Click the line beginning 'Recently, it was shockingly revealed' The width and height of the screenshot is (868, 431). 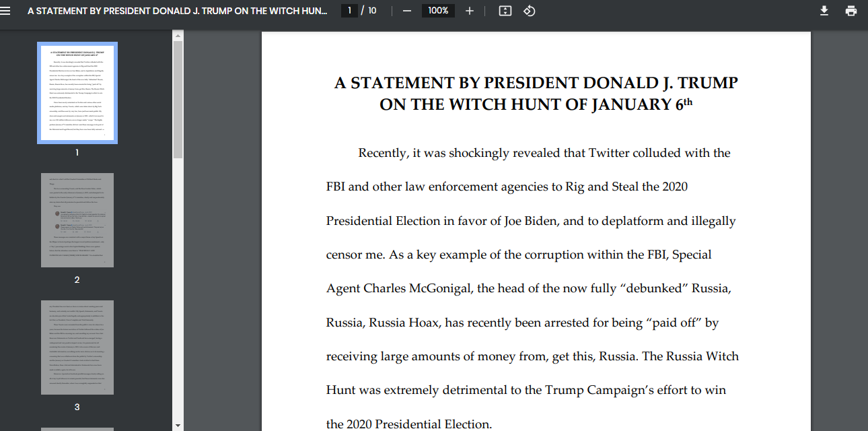(544, 153)
